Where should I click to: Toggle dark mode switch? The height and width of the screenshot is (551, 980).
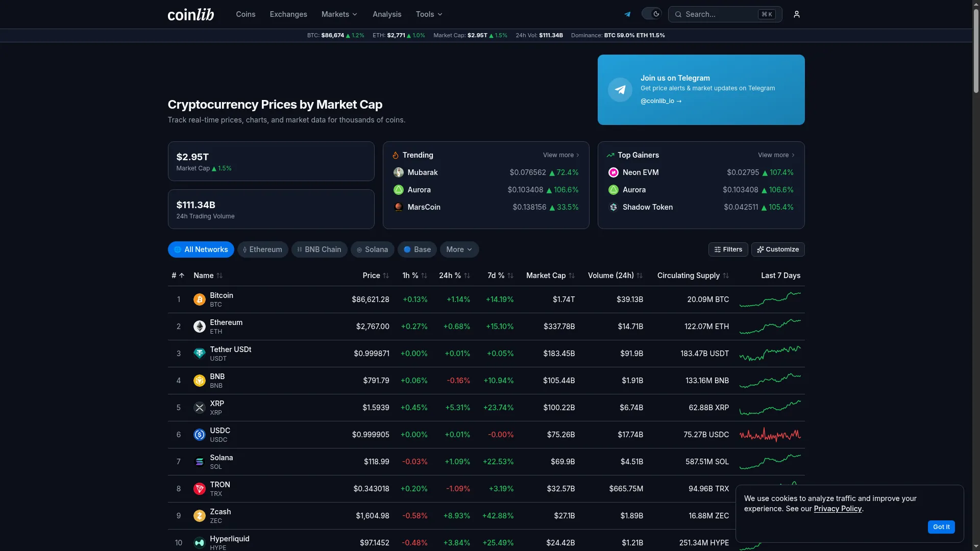click(652, 14)
